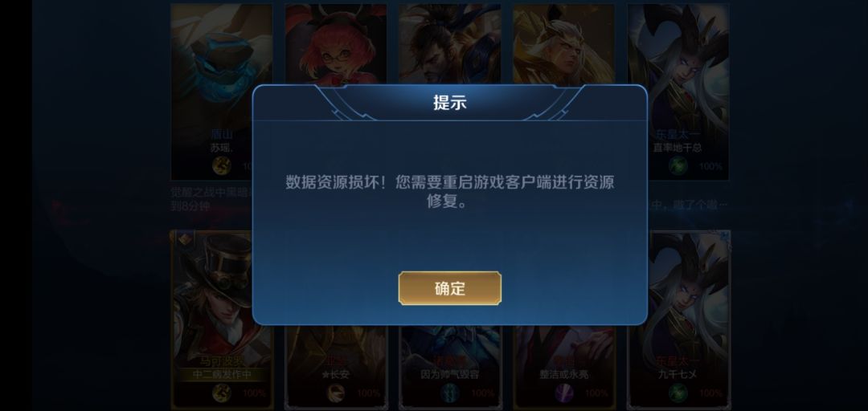Viewport: 868px width, 411px height.
Task: Tap the teal spell icon under 因为帅气毁容
Action: pyautogui.click(x=450, y=393)
